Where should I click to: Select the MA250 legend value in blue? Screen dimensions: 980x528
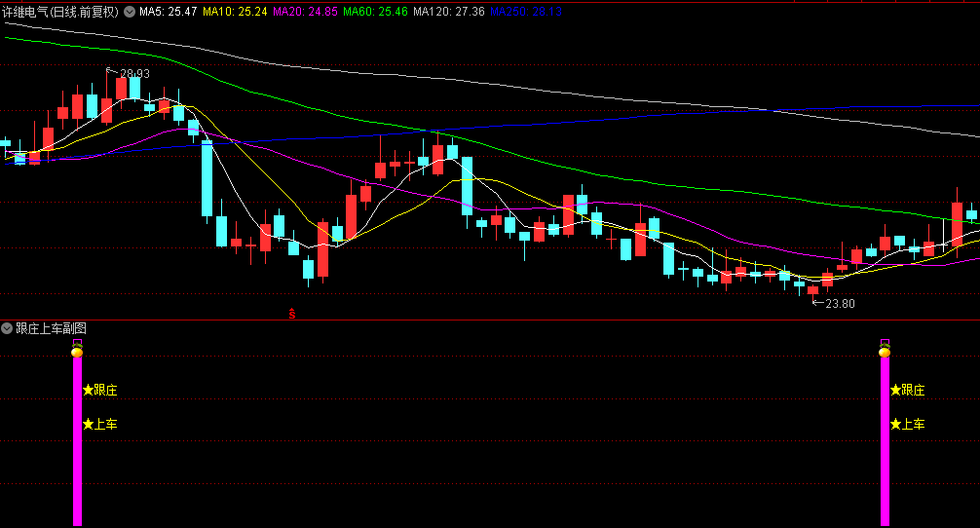pyautogui.click(x=526, y=12)
